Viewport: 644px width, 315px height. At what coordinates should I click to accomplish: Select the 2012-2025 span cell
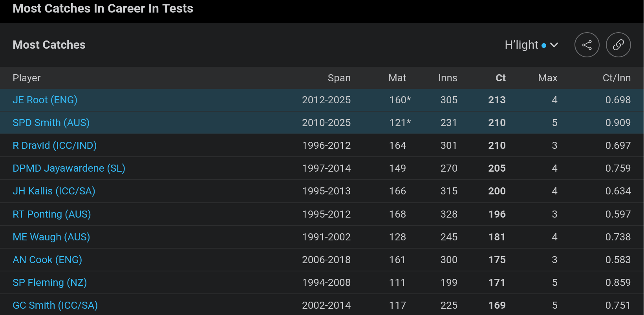(326, 100)
